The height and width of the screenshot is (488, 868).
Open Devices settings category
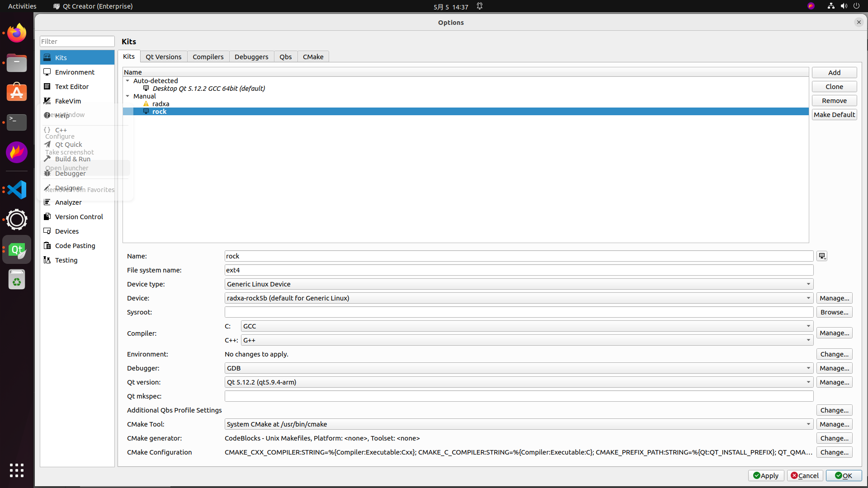[67, 231]
